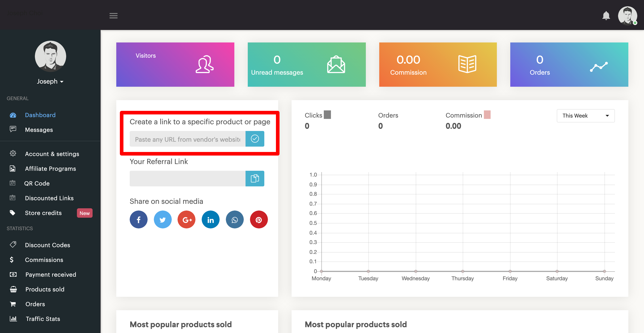The image size is (644, 333).
Task: Toggle the Clicks gray legend swatch
Action: [327, 115]
